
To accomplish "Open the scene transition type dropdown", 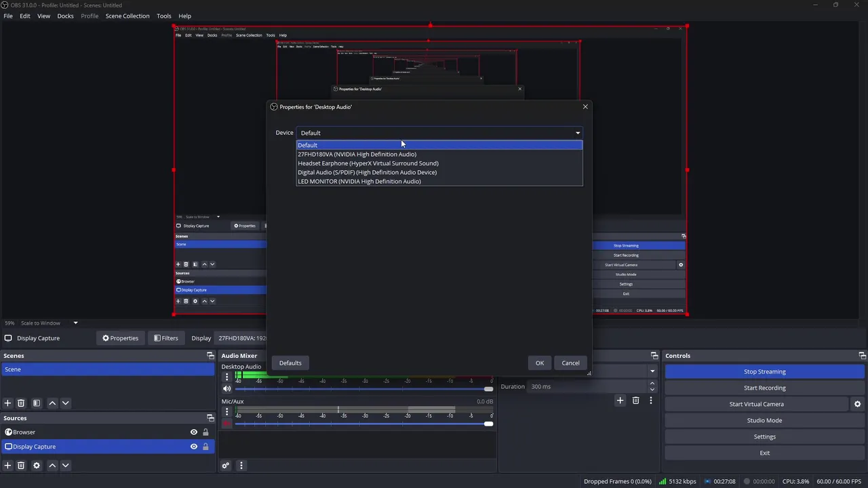I will pyautogui.click(x=652, y=371).
